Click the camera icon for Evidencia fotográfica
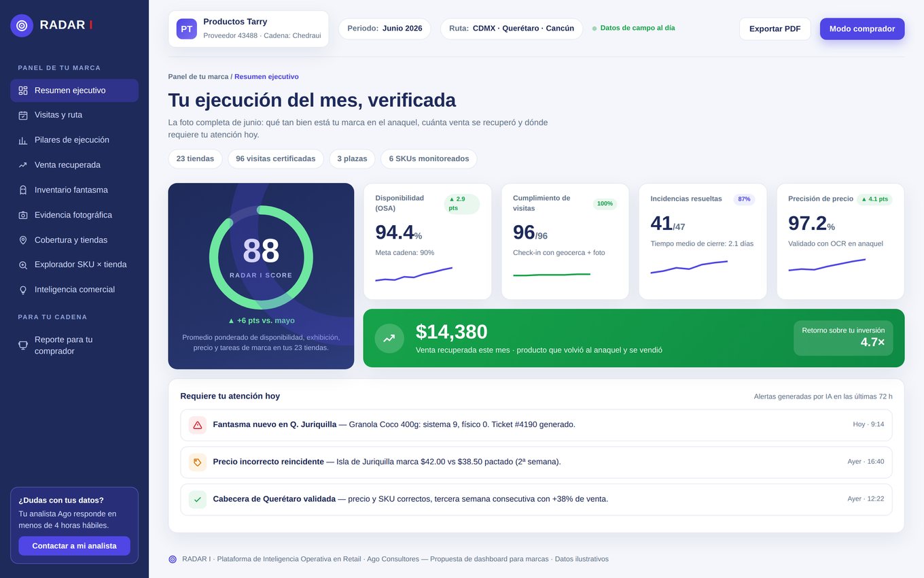Viewport: 924px width, 578px height. point(23,215)
